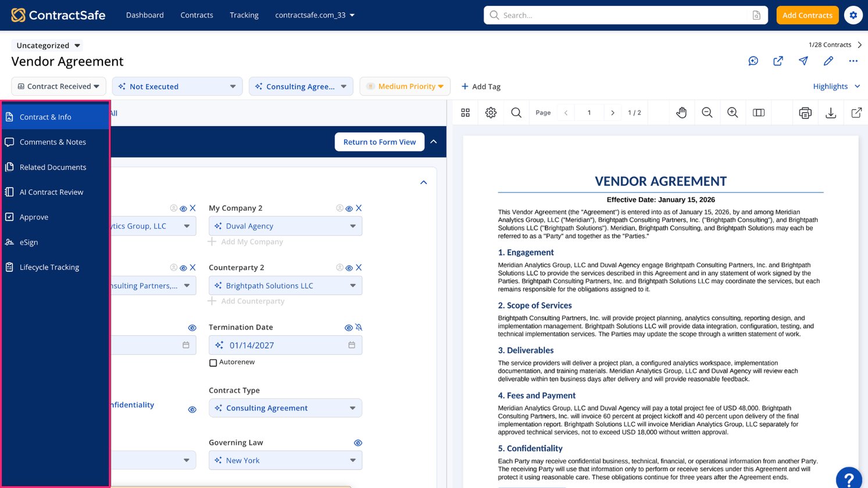Edit the contract with pencil icon
The height and width of the screenshot is (488, 868).
tap(828, 61)
